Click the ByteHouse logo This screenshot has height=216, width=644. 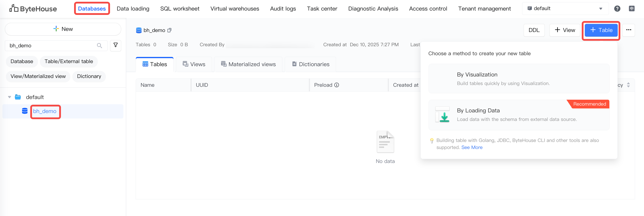point(33,9)
